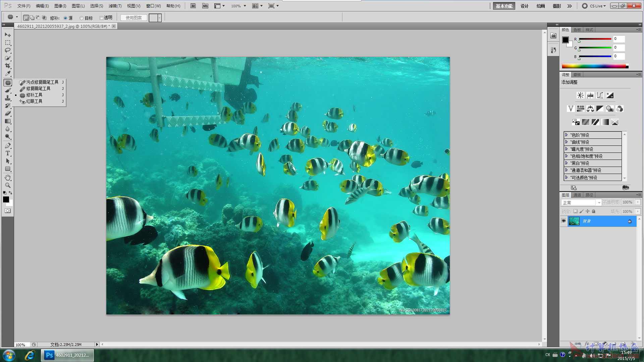Open the 图像(I) menu

(60, 6)
